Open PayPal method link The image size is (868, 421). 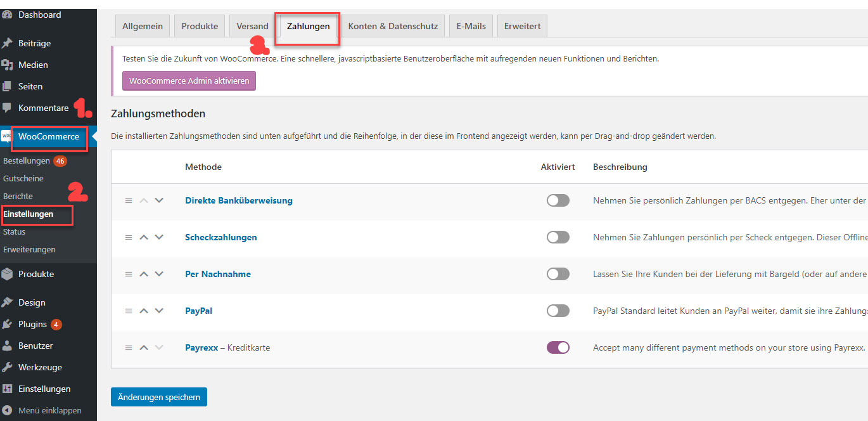tap(198, 311)
